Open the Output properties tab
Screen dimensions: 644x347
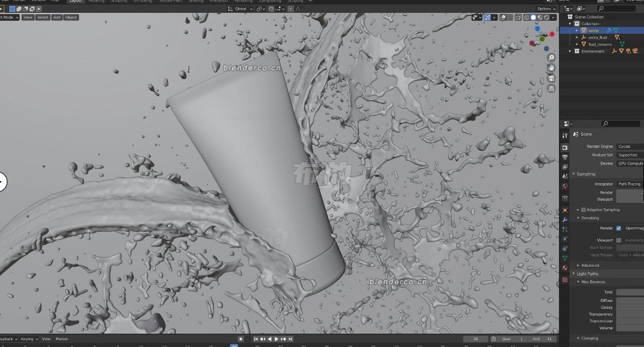564,157
